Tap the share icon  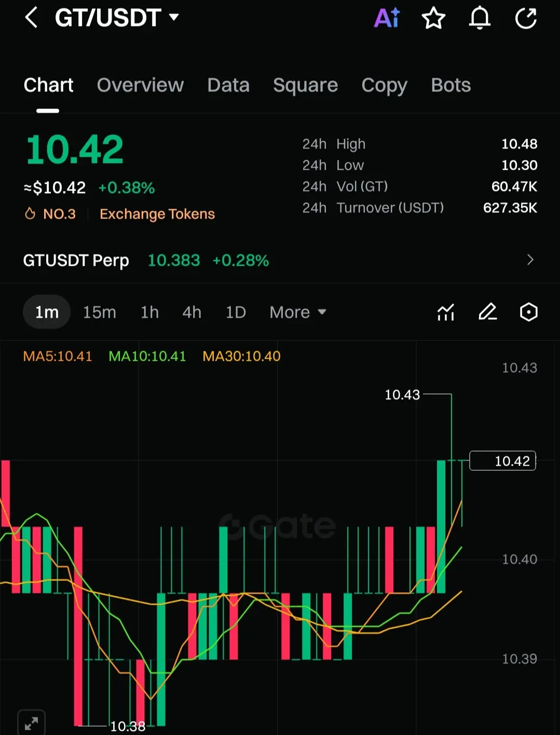click(x=526, y=18)
